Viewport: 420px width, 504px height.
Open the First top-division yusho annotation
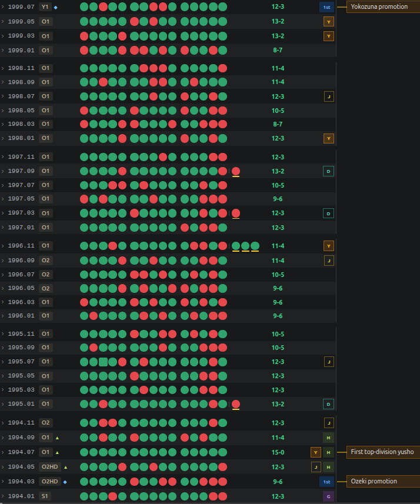383,452
